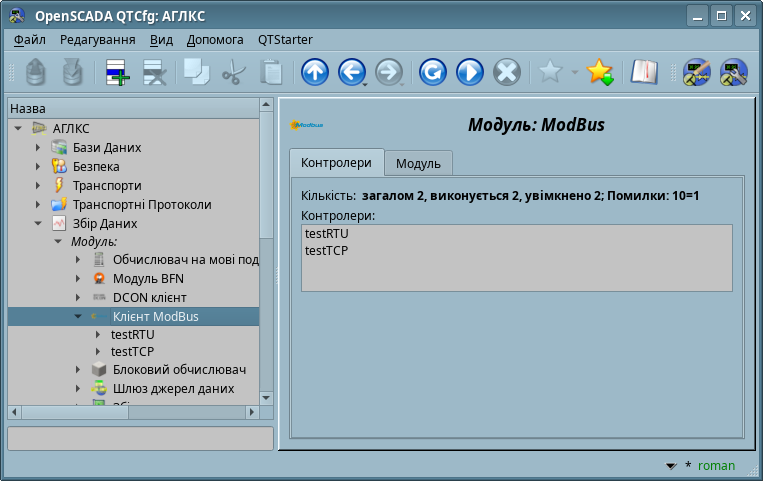Expand the testRTU tree node
763x481 pixels.
point(98,334)
